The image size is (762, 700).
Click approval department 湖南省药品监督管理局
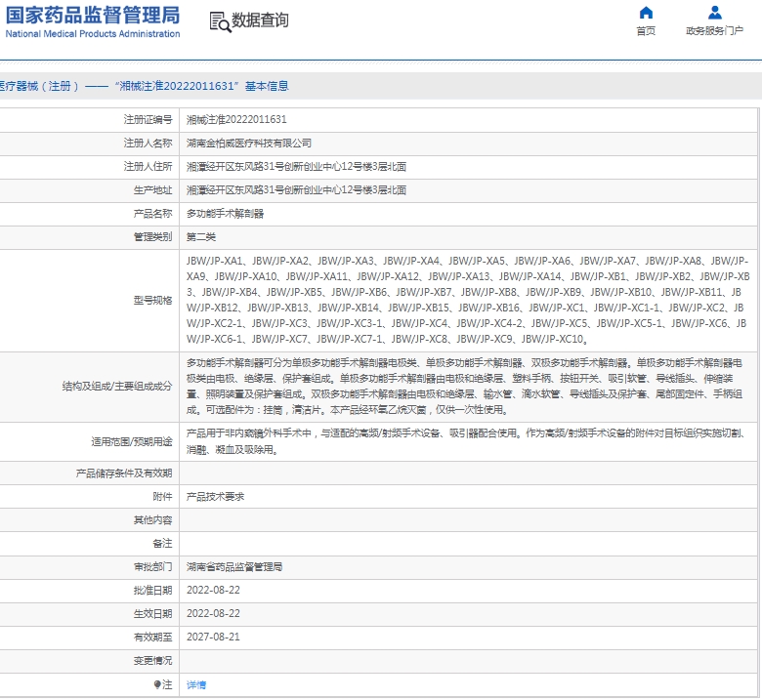(x=234, y=567)
